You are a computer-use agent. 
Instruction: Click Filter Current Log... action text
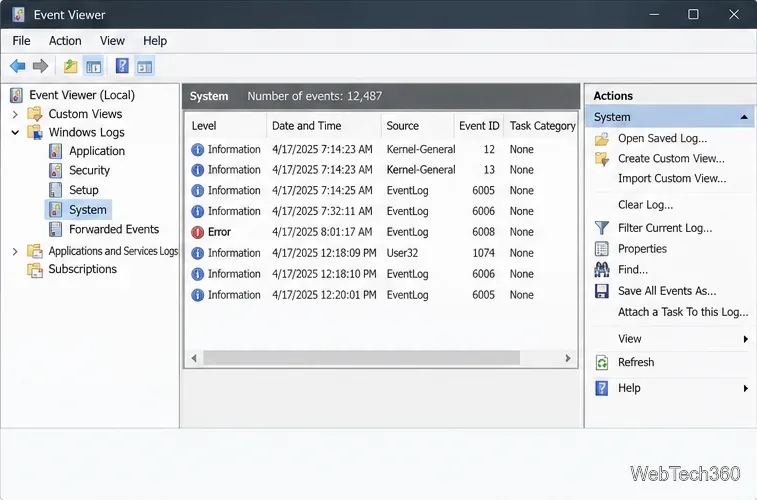(665, 228)
